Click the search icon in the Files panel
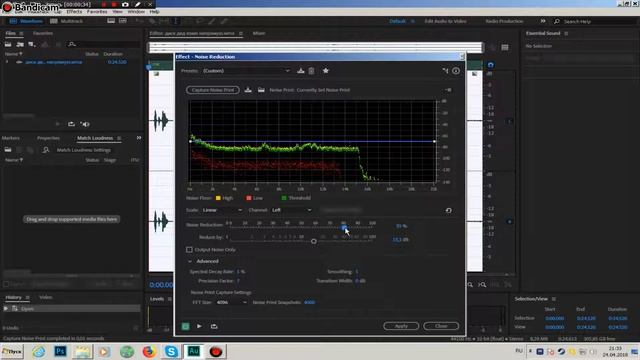 pyautogui.click(x=72, y=44)
